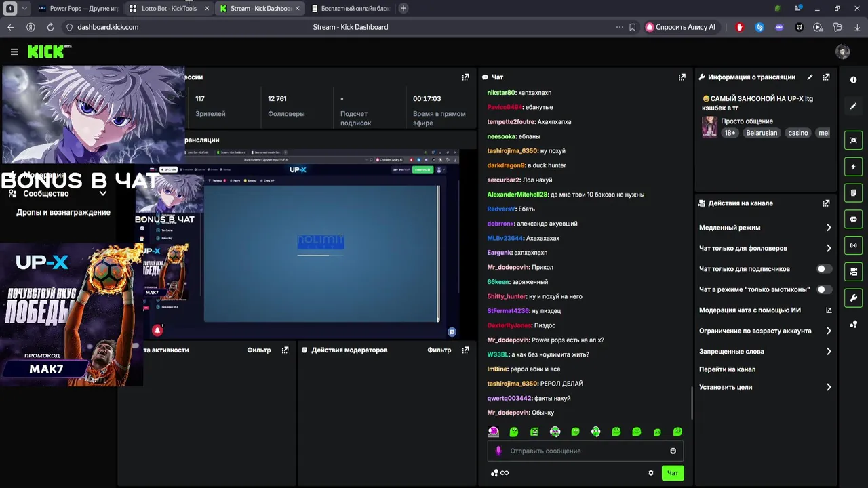Viewport: 868px width, 488px height.
Task: Switch to Power Pops browser tab
Action: (79, 9)
